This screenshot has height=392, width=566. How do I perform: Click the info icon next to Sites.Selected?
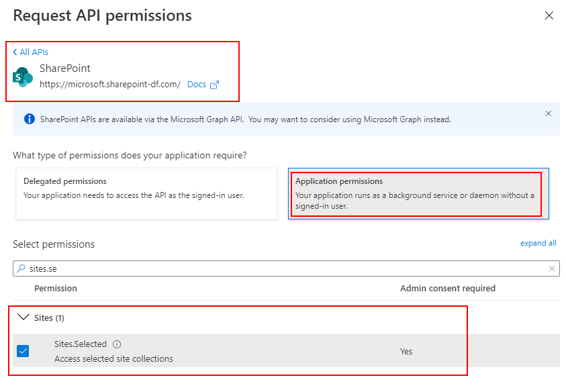pyautogui.click(x=117, y=344)
